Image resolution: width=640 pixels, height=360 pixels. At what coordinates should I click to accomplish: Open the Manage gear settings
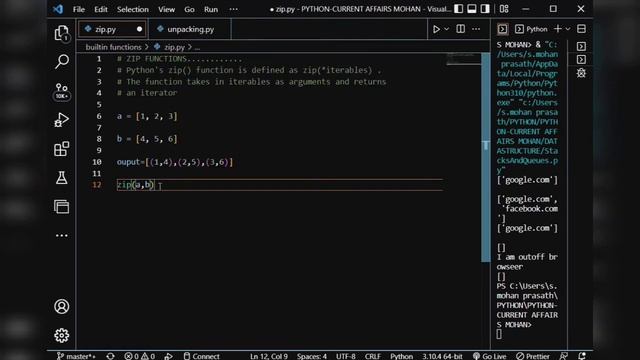(x=62, y=335)
